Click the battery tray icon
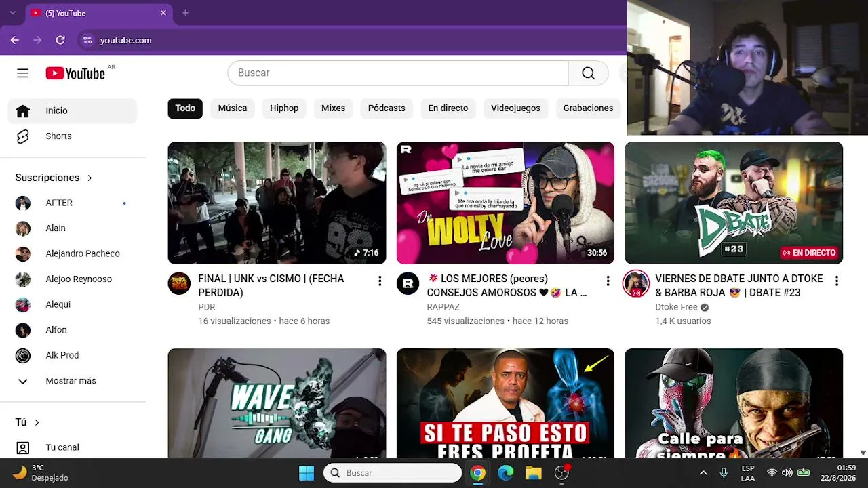 coord(804,472)
